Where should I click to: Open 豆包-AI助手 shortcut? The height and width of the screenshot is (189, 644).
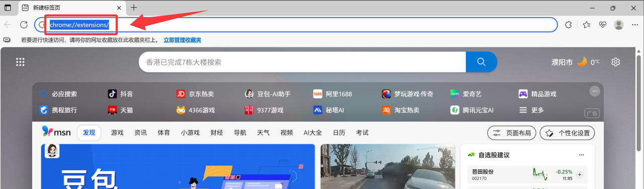click(268, 94)
